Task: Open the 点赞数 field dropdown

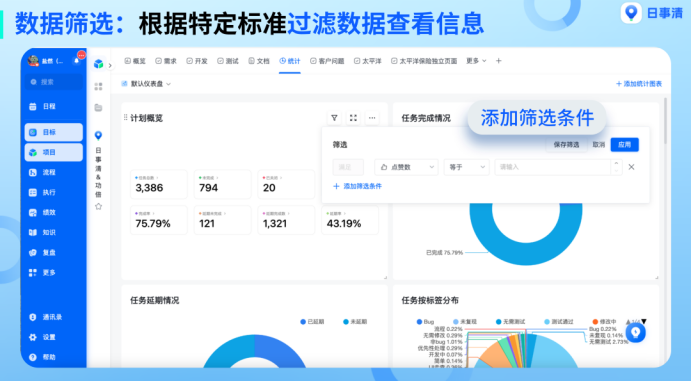Action: coord(406,167)
